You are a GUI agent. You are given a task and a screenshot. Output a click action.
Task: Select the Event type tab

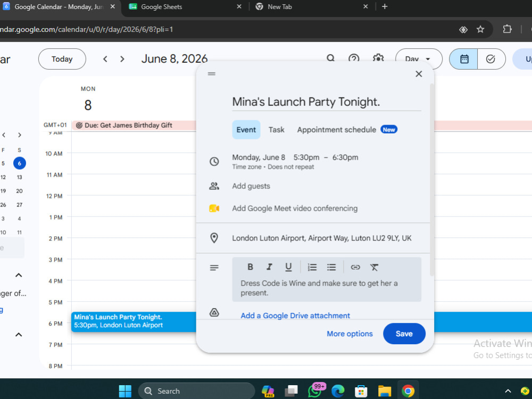[246, 130]
